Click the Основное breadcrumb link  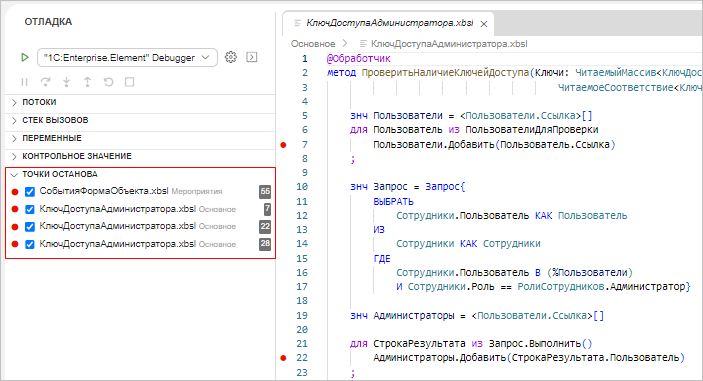coord(313,44)
